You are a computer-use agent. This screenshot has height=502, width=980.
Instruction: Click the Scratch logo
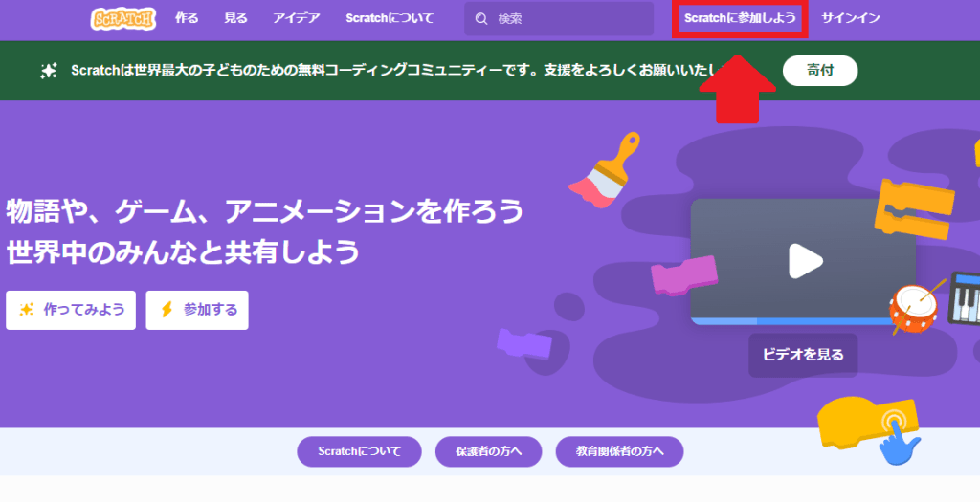123,19
